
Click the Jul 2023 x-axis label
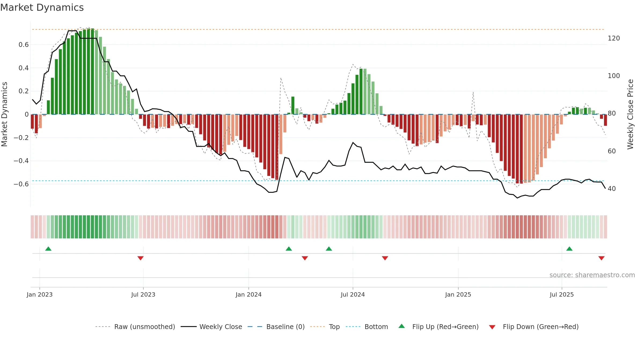point(143,294)
